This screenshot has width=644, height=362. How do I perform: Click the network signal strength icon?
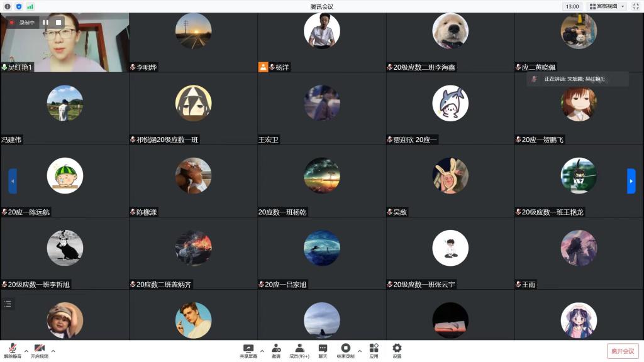click(30, 6)
